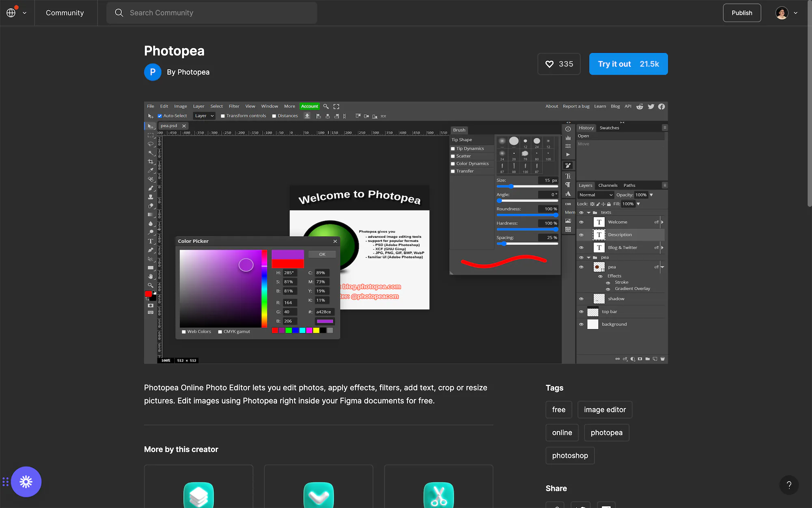Screen dimensions: 812x508
Task: Pick the red swatch in Color Picker
Action: tap(274, 330)
